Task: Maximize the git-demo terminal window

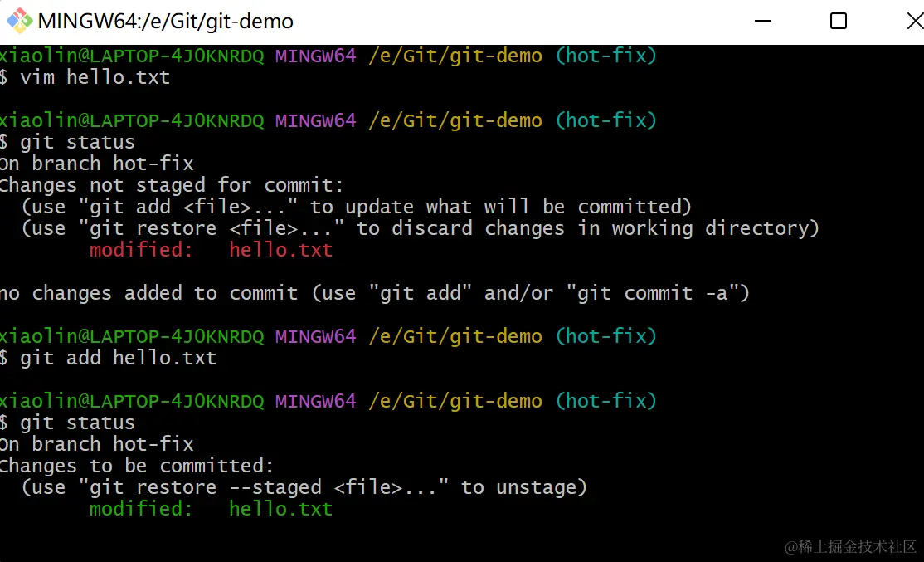Action: (838, 22)
